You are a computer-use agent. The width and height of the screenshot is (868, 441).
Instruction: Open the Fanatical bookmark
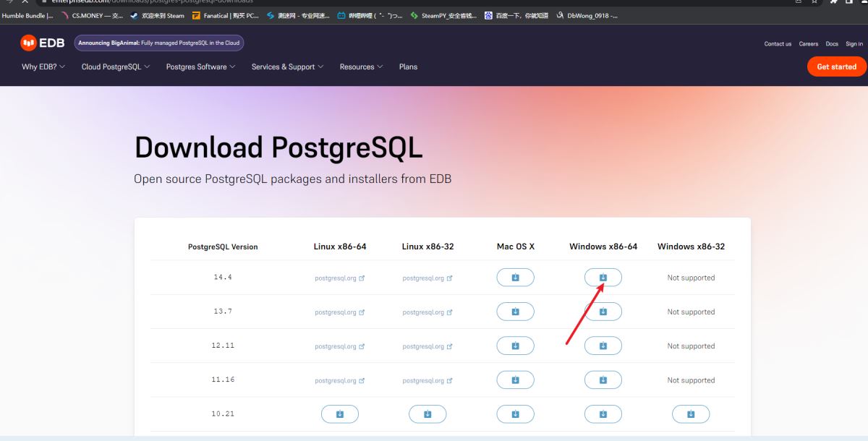(x=226, y=15)
